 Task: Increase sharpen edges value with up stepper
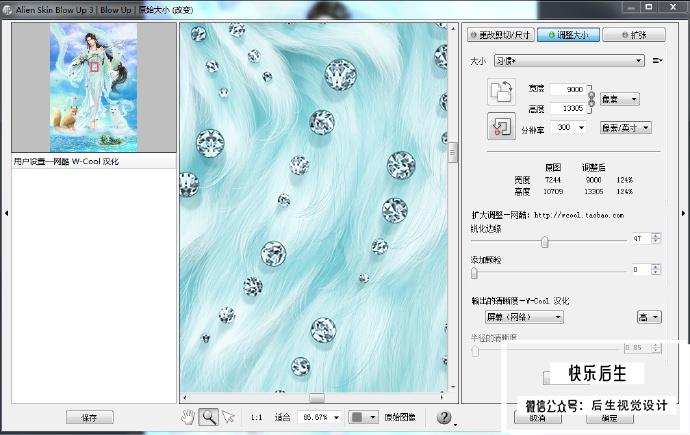(x=656, y=236)
